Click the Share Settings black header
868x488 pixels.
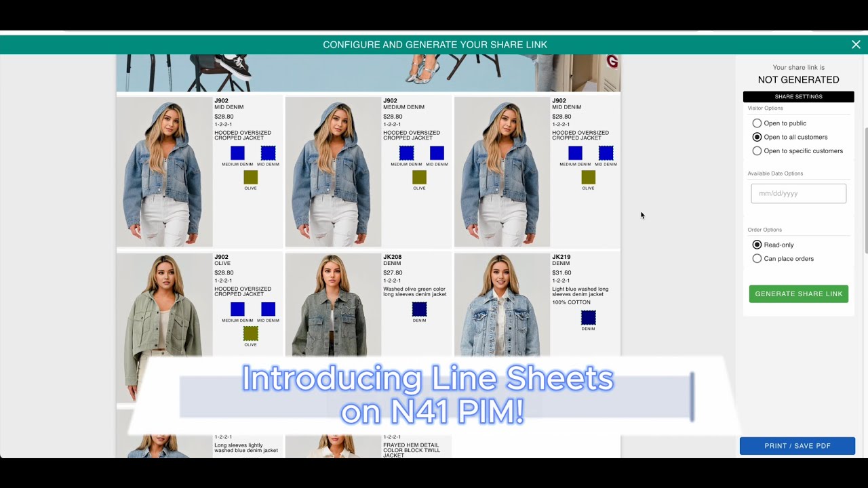click(798, 97)
